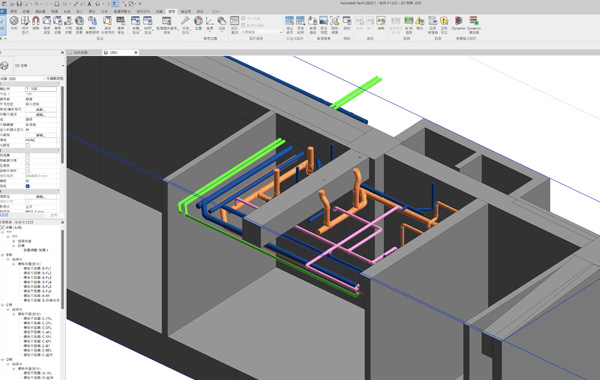The width and height of the screenshot is (600, 380).
Task: Tick the first unchecked checkbox under the Extents section
Action: (x=28, y=156)
